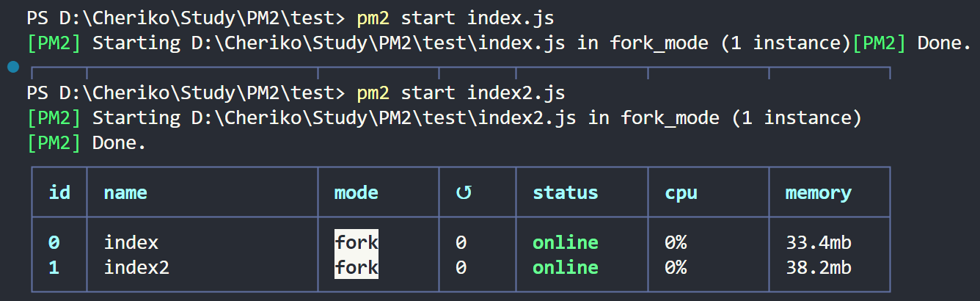This screenshot has width=980, height=301.
Task: Click the blue circle command marker
Action: click(13, 68)
